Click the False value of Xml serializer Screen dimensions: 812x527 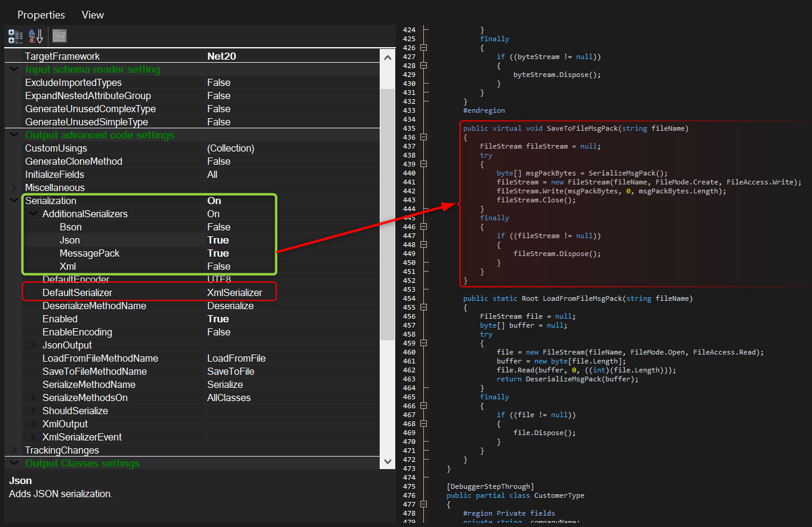[x=219, y=267]
